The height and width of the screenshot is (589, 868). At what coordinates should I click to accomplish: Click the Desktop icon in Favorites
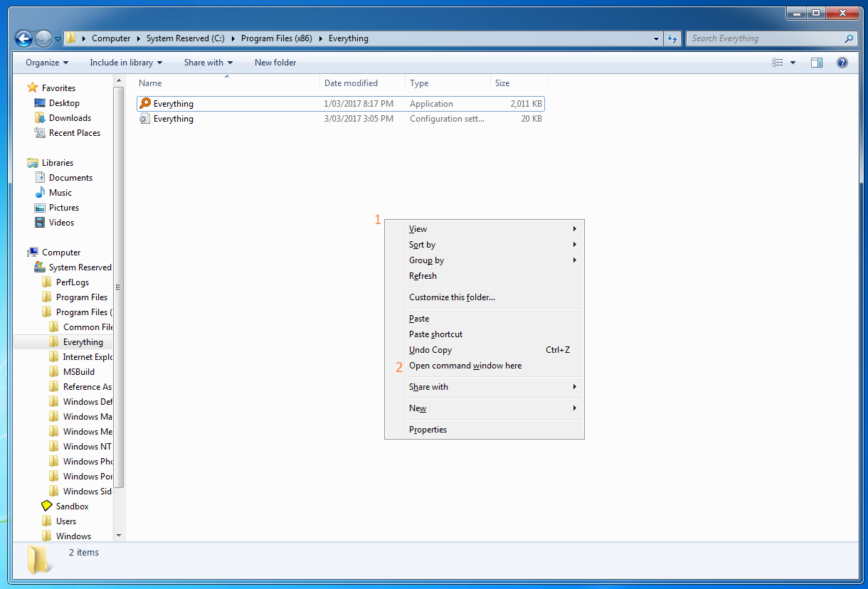pyautogui.click(x=40, y=103)
